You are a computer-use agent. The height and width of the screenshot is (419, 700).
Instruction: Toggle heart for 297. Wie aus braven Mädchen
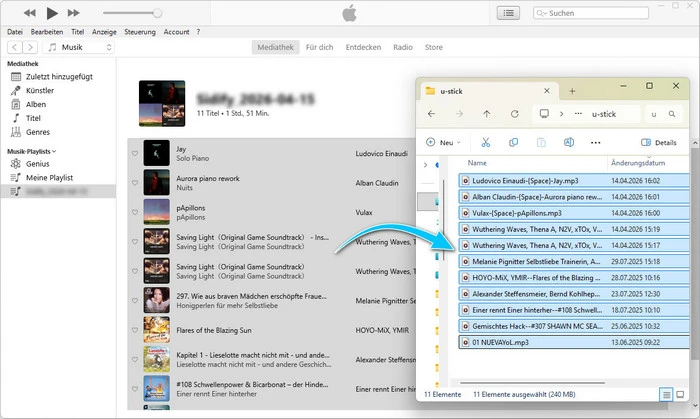135,300
